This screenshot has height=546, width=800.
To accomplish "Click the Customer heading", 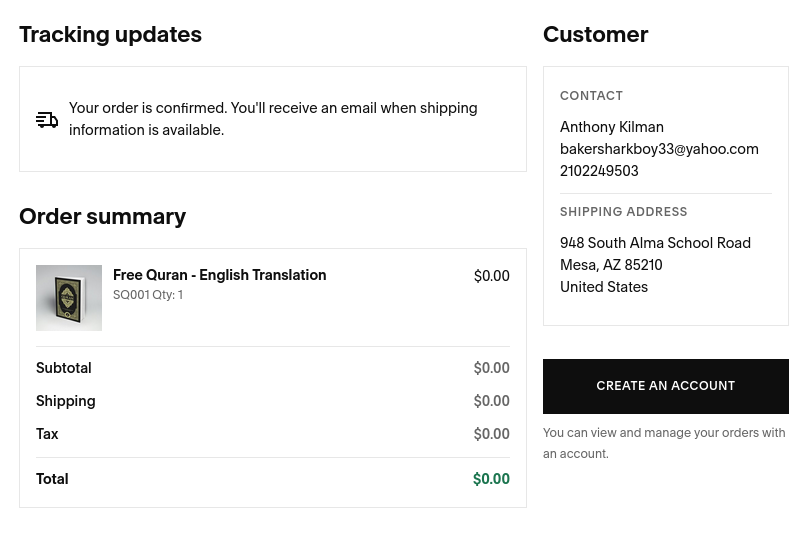I will (x=595, y=35).
